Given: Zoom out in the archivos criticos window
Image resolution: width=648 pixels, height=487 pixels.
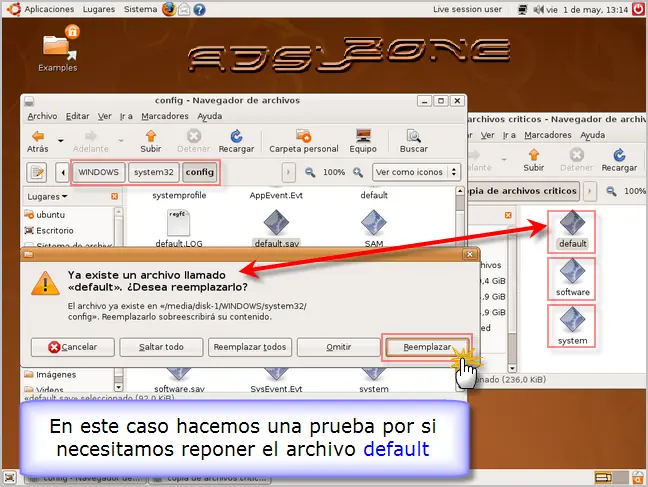Looking at the screenshot, I should [x=611, y=191].
